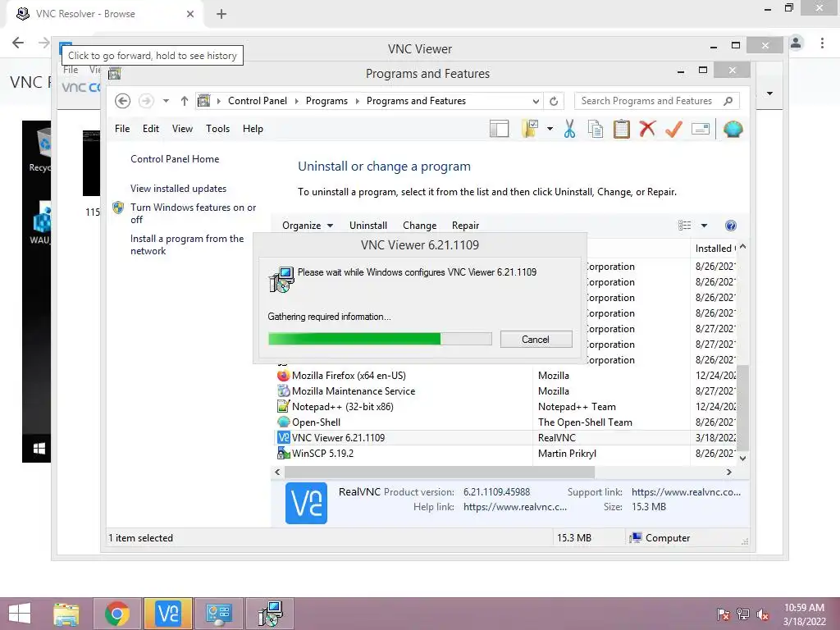Expand the view options dropdown arrow

click(704, 226)
